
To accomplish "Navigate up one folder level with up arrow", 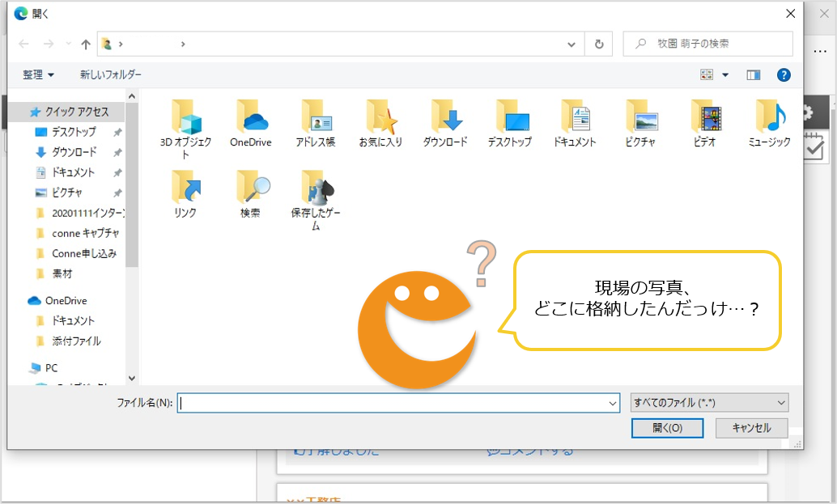I will 84,44.
